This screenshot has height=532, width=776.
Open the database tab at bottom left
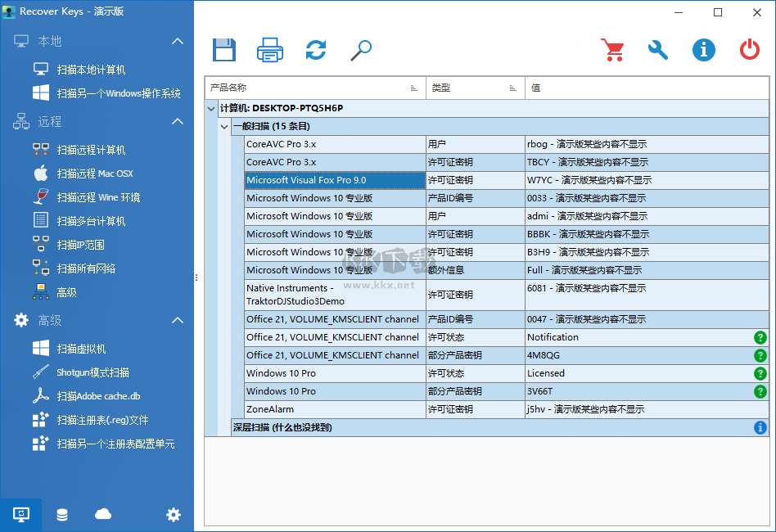click(61, 515)
